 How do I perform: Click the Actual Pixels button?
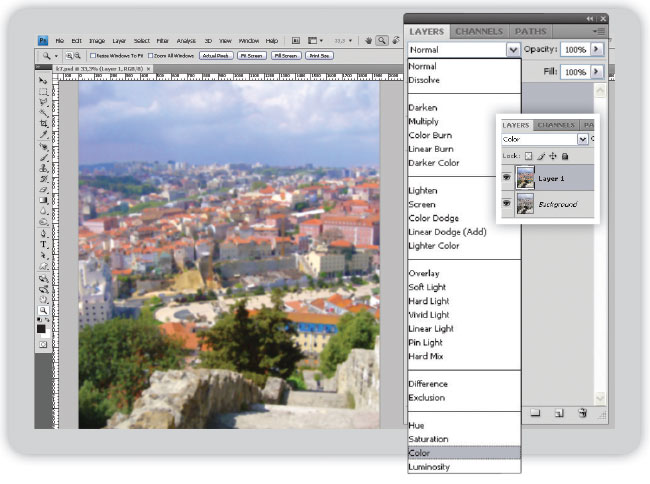tap(216, 56)
